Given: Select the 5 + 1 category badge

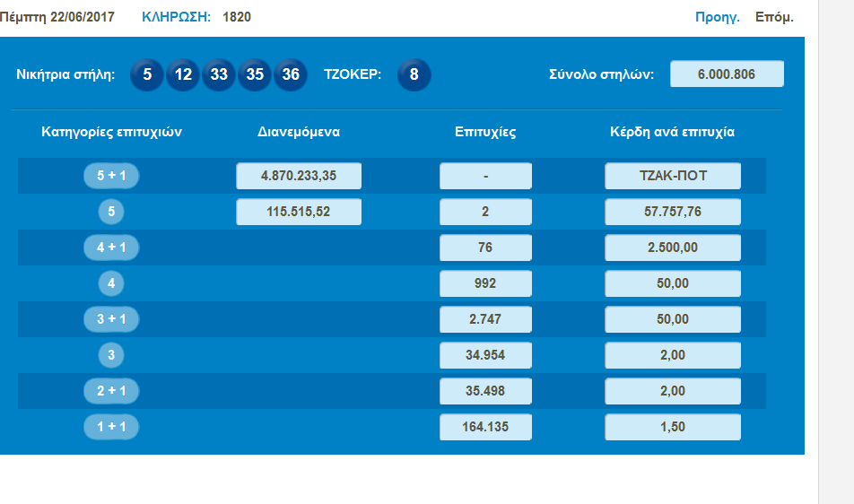Looking at the screenshot, I should (x=111, y=176).
